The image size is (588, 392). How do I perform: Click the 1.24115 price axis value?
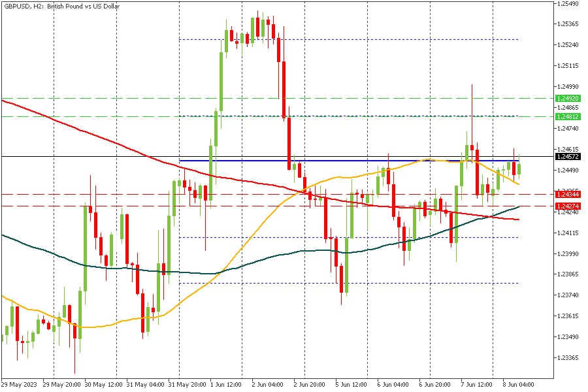(568, 233)
